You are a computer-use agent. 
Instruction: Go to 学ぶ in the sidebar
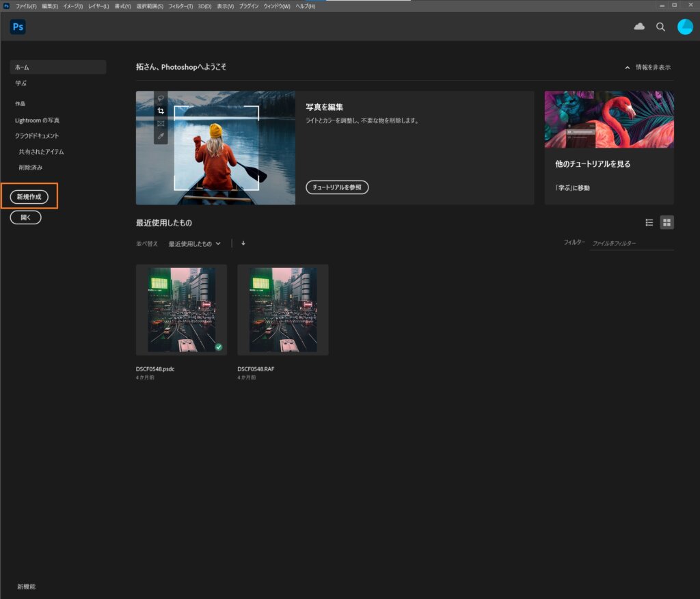pyautogui.click(x=21, y=83)
